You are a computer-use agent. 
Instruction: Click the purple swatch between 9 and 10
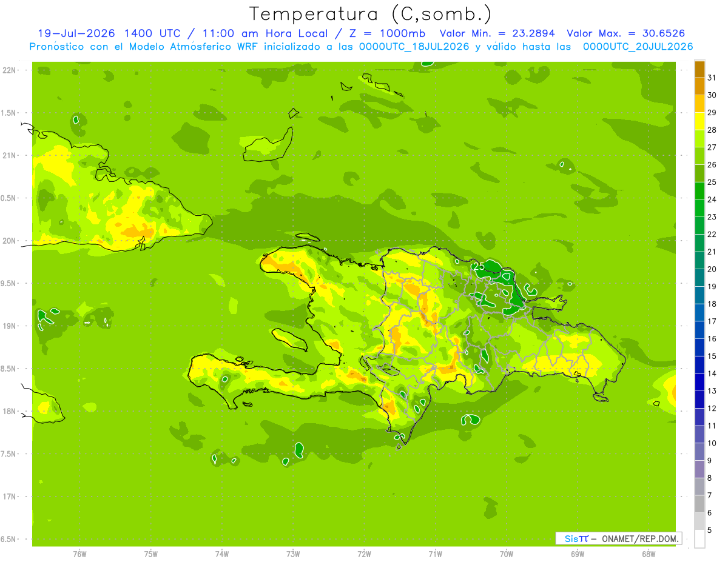699,452
